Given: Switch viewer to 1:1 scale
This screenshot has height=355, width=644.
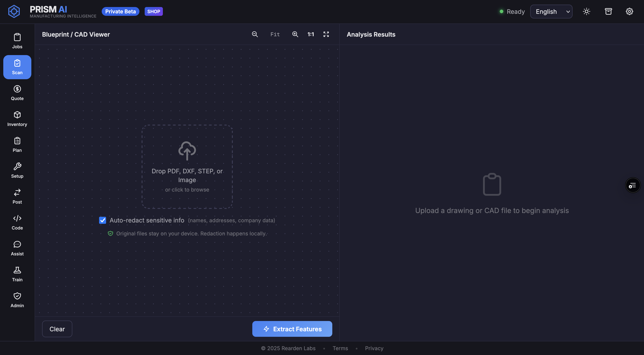Looking at the screenshot, I should tap(311, 34).
